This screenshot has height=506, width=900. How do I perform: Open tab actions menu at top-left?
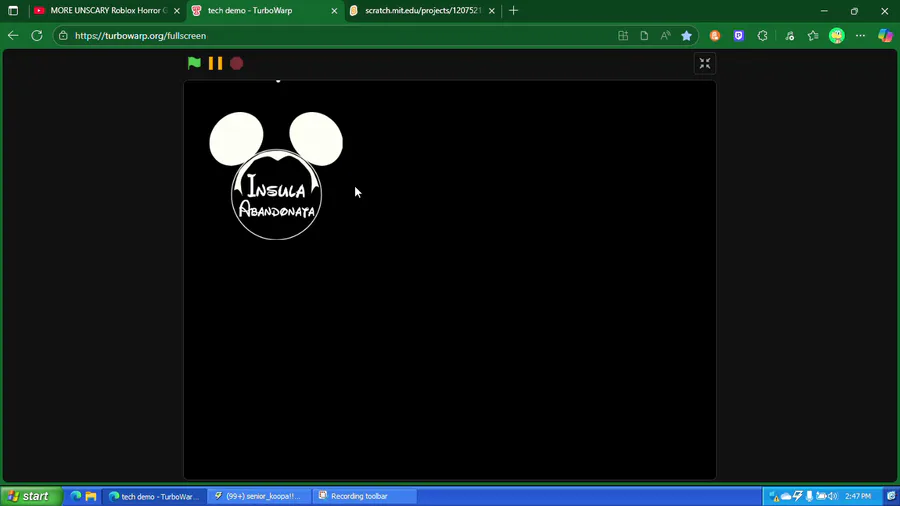(x=13, y=10)
